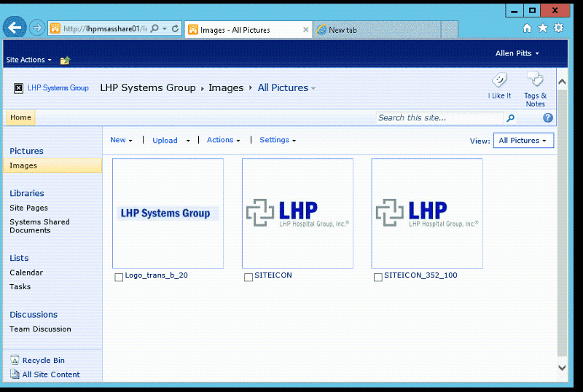Expand the Allen Pitts user menu

pyautogui.click(x=517, y=53)
